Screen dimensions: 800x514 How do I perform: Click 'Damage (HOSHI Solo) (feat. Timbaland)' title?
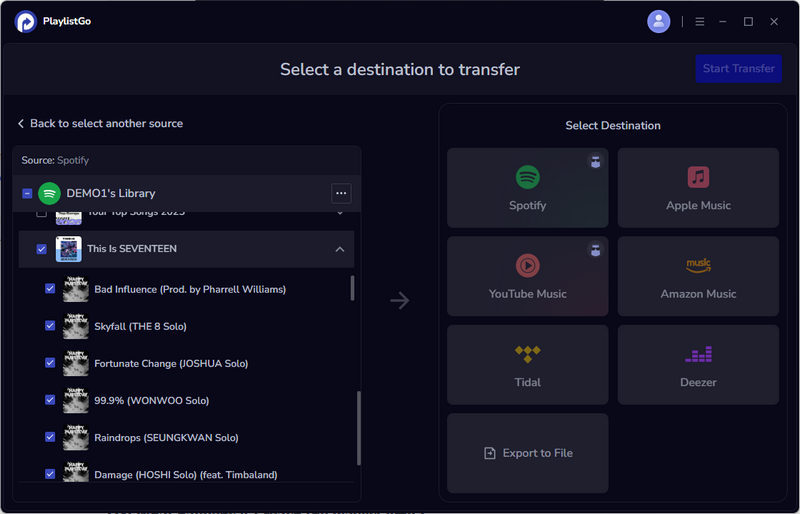pos(186,475)
